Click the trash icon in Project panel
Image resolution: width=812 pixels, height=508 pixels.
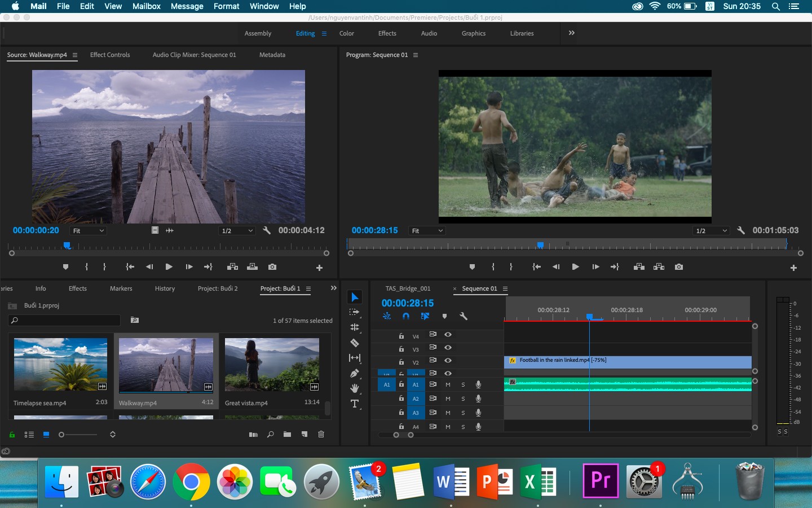coord(321,435)
